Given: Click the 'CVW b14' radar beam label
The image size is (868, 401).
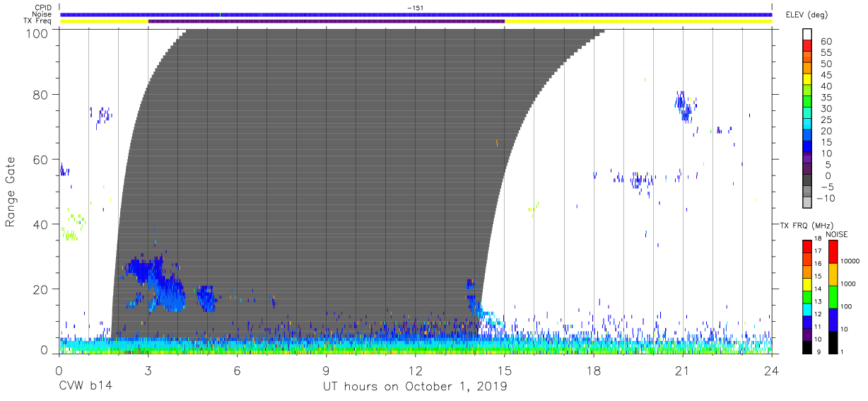Looking at the screenshot, I should click(86, 387).
